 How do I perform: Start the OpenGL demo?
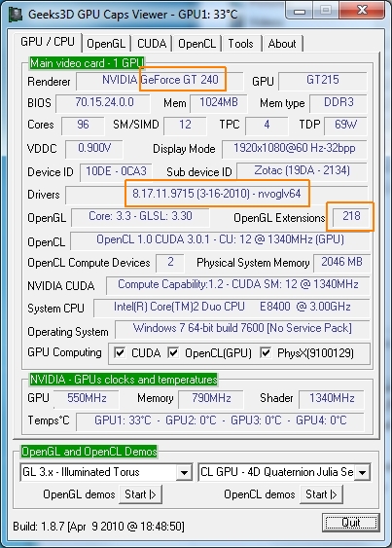(x=140, y=494)
